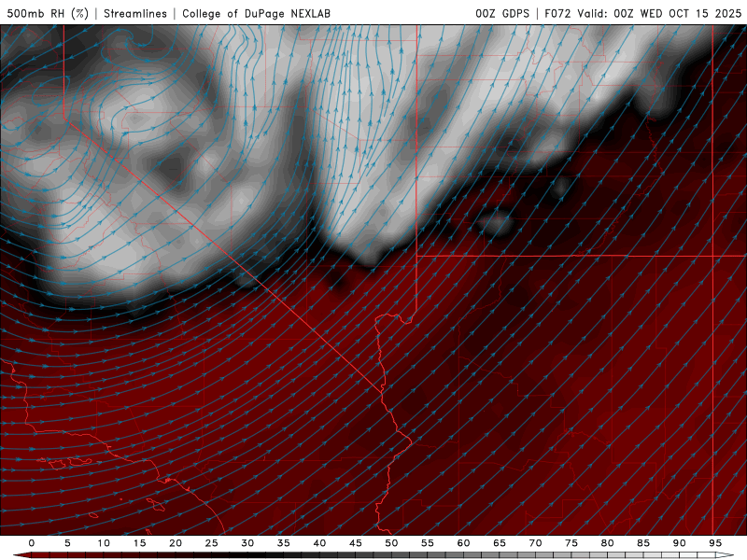Image resolution: width=747 pixels, height=560 pixels.
Task: Click the color scale label "70"
Action: (x=535, y=543)
